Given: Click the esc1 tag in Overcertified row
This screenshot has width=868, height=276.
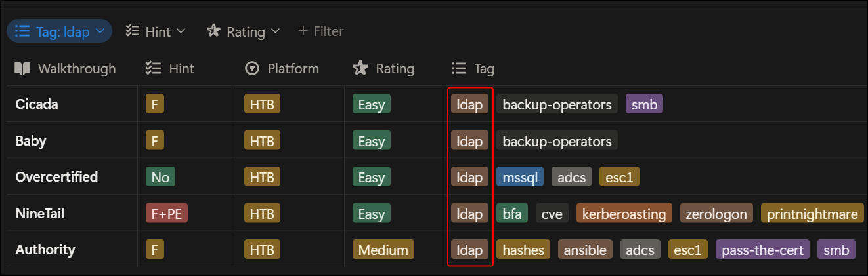Looking at the screenshot, I should click(x=619, y=177).
